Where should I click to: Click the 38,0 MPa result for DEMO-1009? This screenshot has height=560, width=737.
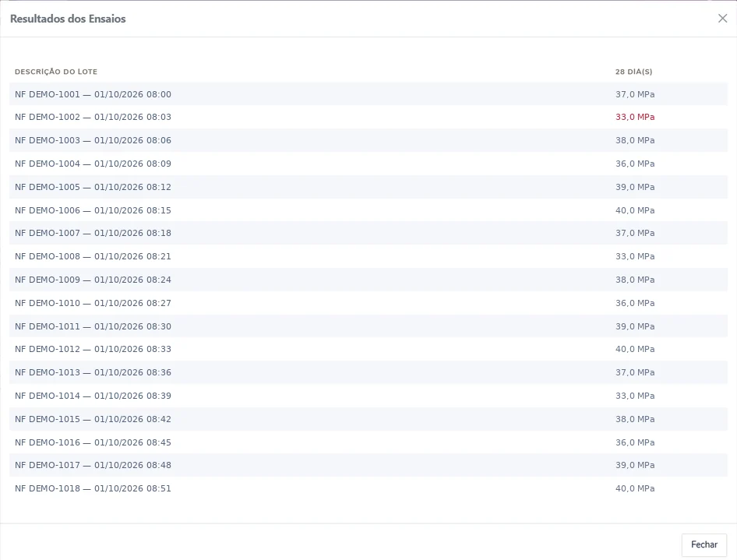tap(635, 280)
